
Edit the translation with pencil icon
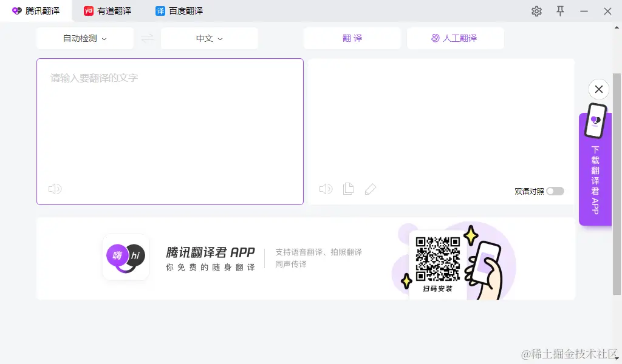(x=370, y=189)
